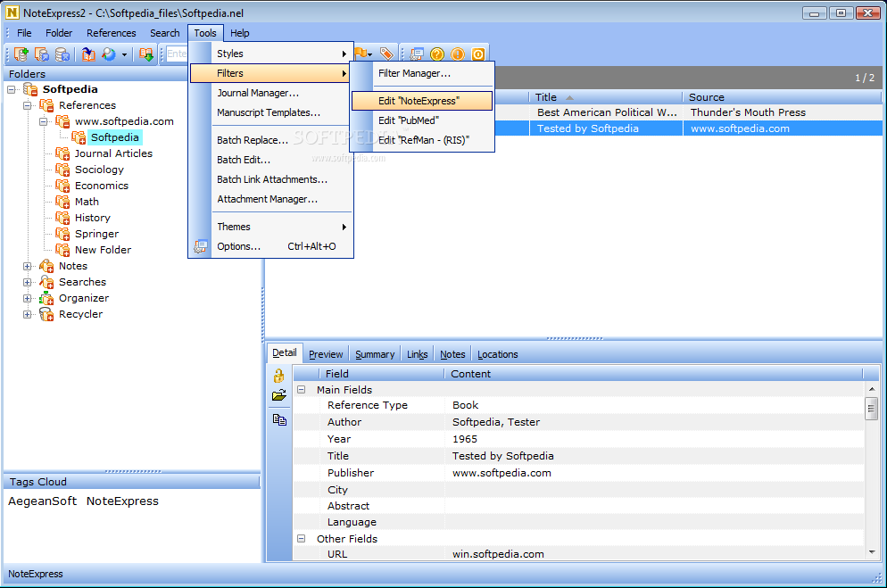The image size is (887, 588).
Task: Choose Batch Replace... from Tools menu
Action: pyautogui.click(x=271, y=140)
